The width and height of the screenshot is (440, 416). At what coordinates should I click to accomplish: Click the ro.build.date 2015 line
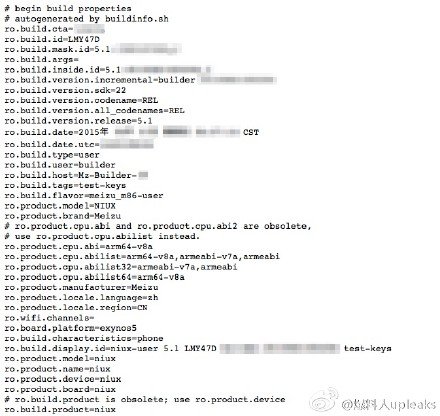[x=132, y=132]
